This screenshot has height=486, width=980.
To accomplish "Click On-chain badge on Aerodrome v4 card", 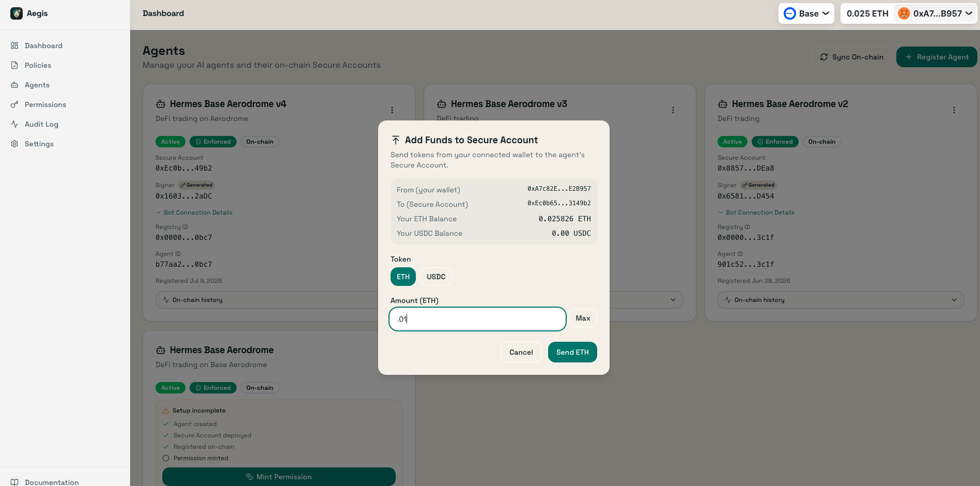I will (260, 142).
